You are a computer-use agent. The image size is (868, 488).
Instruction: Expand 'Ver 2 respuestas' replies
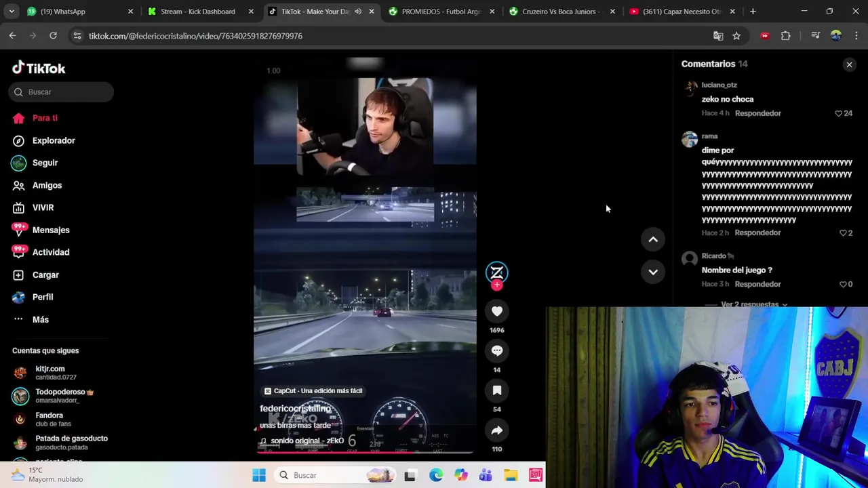tap(749, 304)
